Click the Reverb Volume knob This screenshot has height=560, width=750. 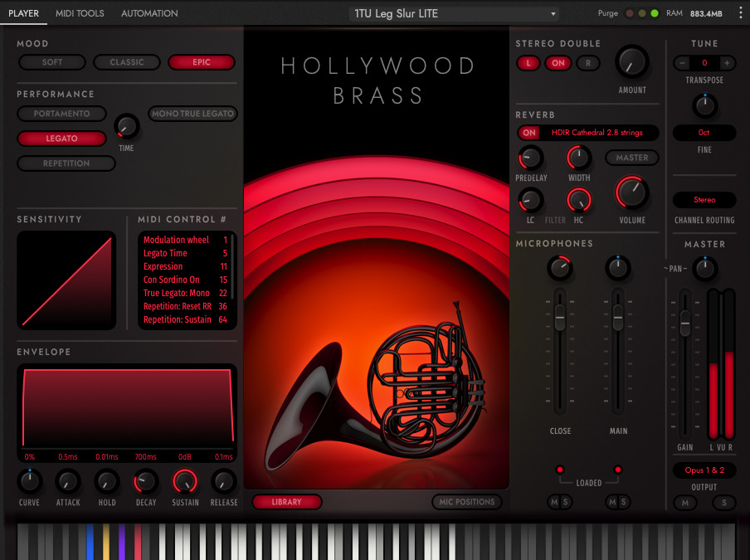pyautogui.click(x=631, y=193)
